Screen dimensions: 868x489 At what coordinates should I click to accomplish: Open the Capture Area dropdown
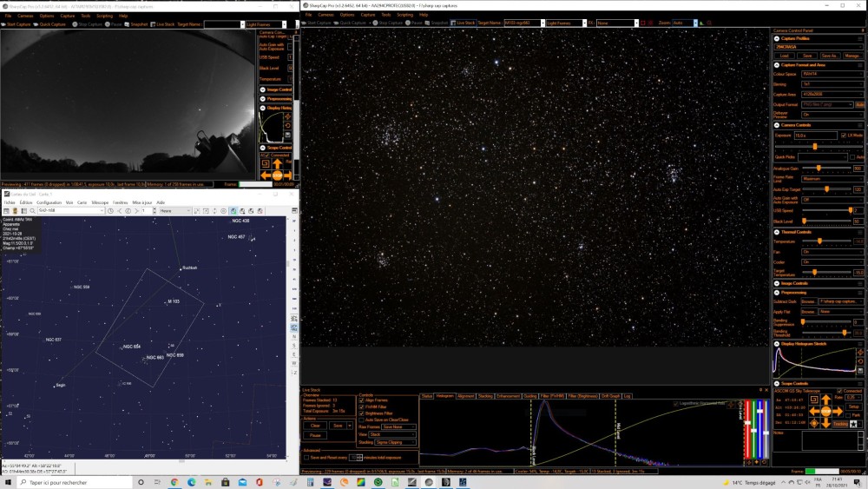832,95
